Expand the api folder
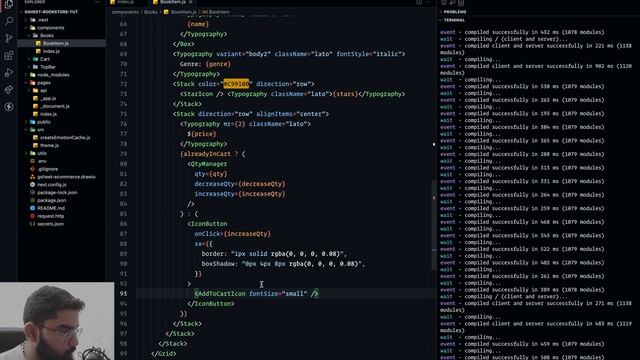640x360 pixels. pos(43,91)
